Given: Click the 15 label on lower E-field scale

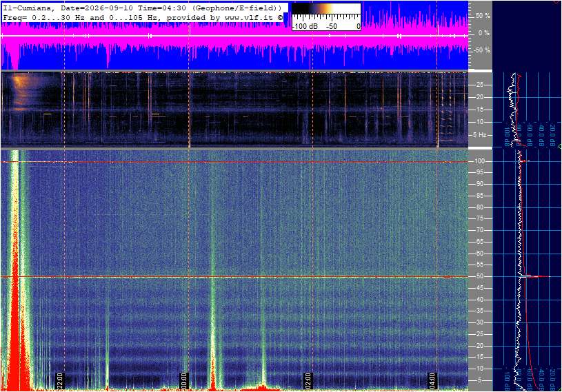Looking at the screenshot, I should tap(479, 358).
